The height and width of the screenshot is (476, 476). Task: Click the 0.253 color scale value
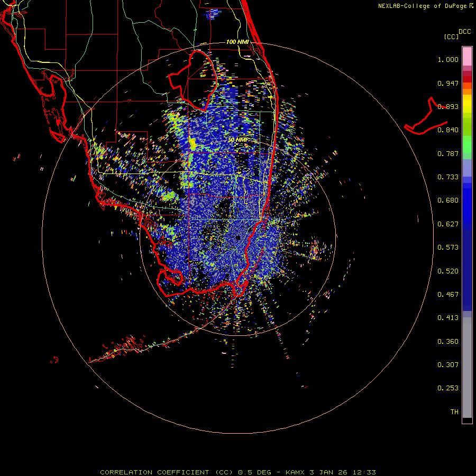(448, 388)
